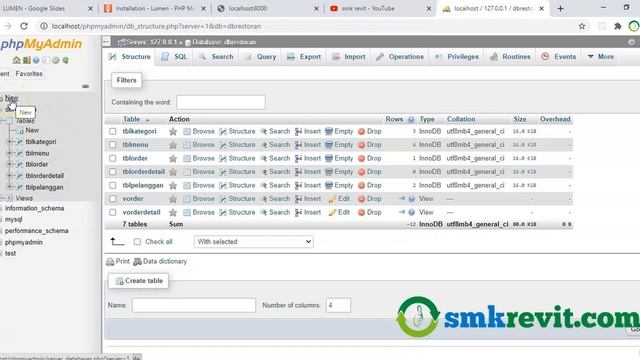The width and height of the screenshot is (640, 360).
Task: Tick the tblpelanggan row checkbox
Action: [113, 185]
